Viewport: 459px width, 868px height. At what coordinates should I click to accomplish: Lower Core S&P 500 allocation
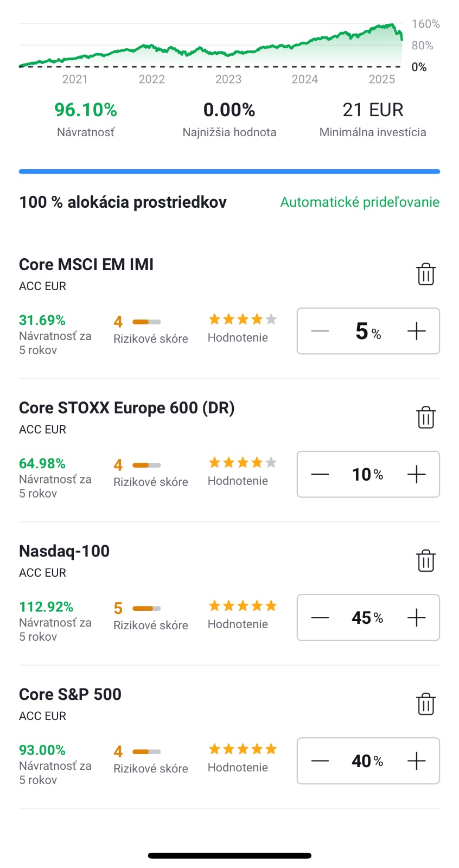pyautogui.click(x=320, y=761)
